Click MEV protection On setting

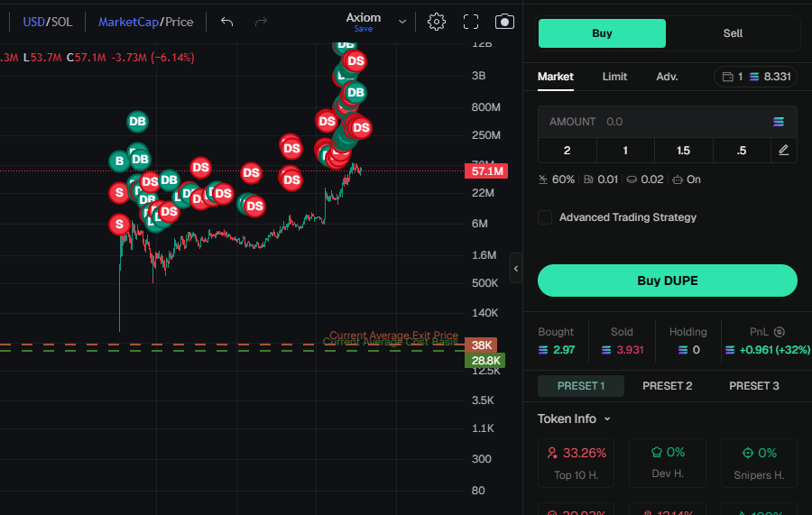(x=687, y=179)
